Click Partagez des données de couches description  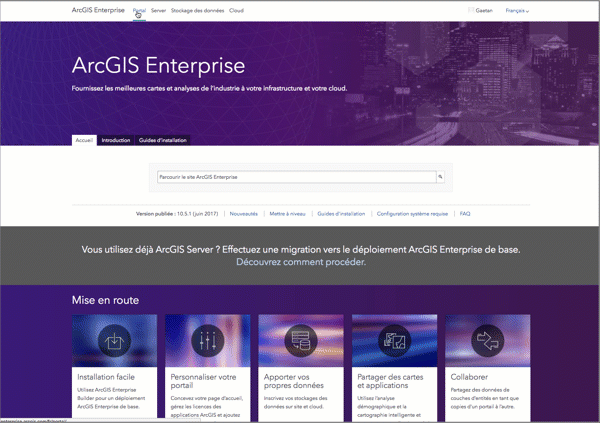point(485,399)
